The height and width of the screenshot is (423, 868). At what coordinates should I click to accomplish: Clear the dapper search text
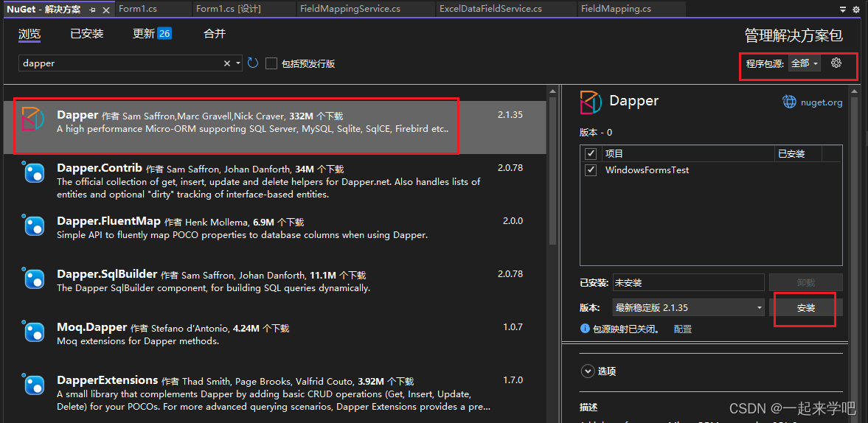227,63
